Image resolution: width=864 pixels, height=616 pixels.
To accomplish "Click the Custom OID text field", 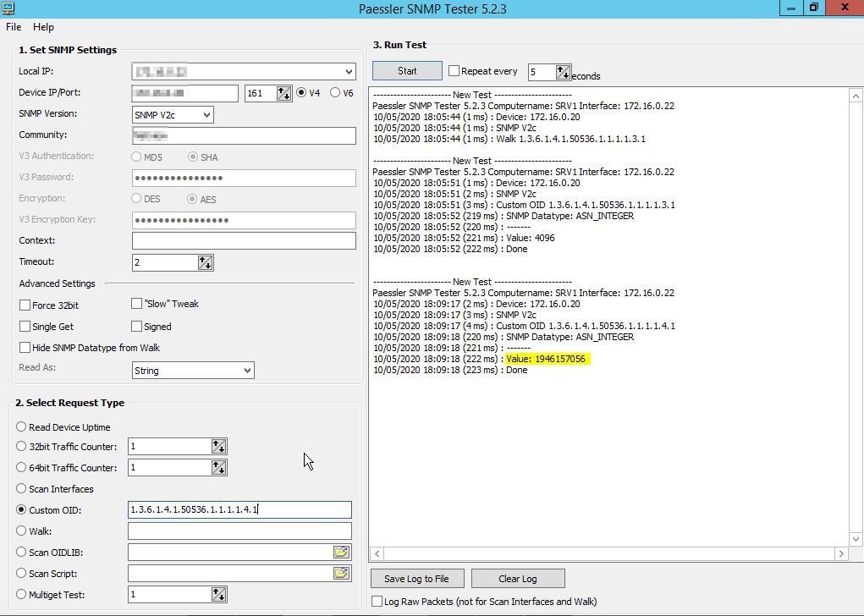I will (239, 509).
